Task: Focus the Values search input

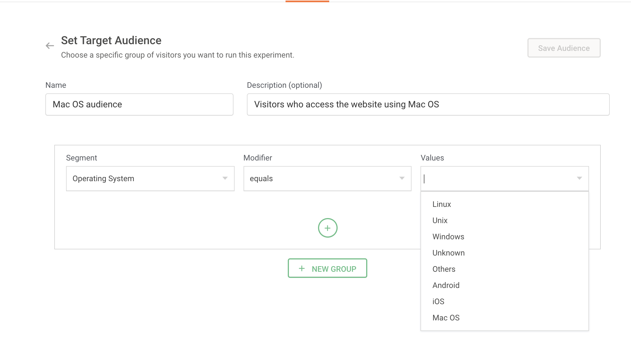Action: (x=496, y=179)
